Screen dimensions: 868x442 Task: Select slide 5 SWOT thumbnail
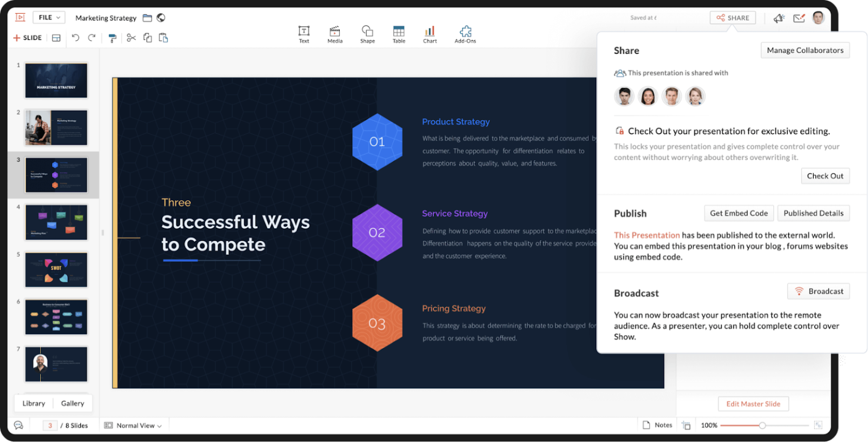pos(55,270)
